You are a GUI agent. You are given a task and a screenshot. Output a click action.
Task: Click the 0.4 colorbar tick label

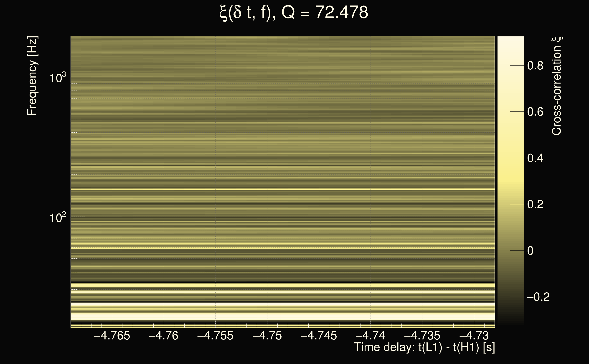click(x=535, y=158)
